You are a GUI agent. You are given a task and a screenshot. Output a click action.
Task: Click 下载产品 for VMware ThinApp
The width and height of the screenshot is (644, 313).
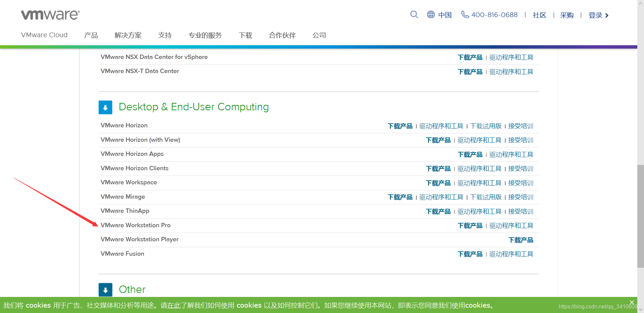(x=438, y=211)
